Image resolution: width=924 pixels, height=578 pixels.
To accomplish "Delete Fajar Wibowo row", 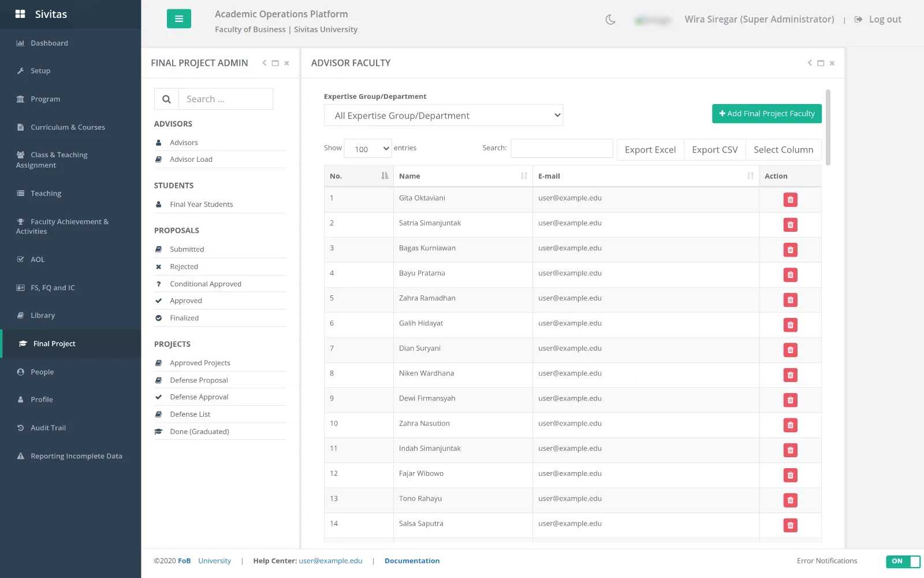I will click(790, 475).
